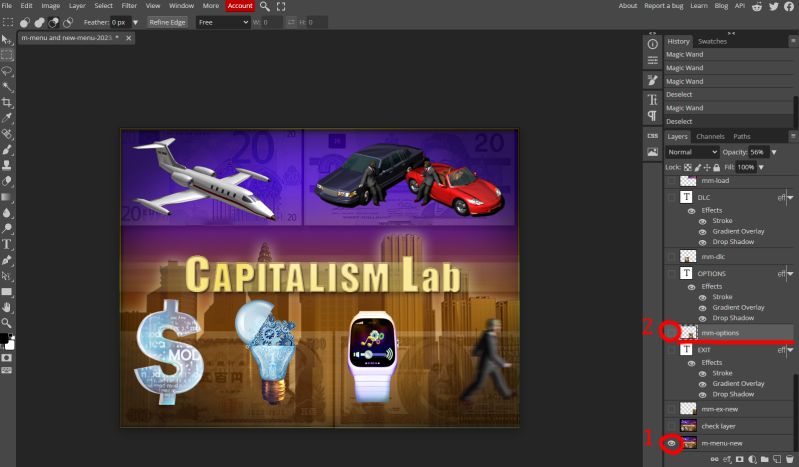Open the Normal blend mode dropdown
Viewport: 799px width, 467px height.
click(692, 152)
